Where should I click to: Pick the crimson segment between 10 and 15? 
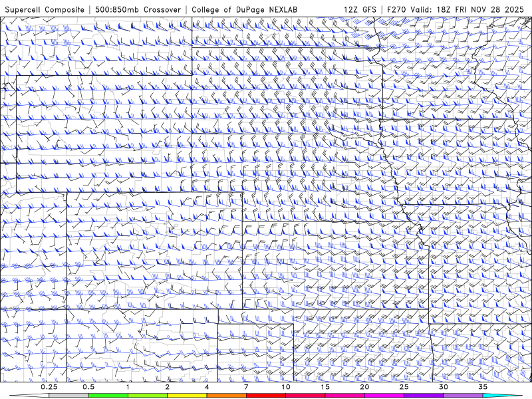point(305,396)
